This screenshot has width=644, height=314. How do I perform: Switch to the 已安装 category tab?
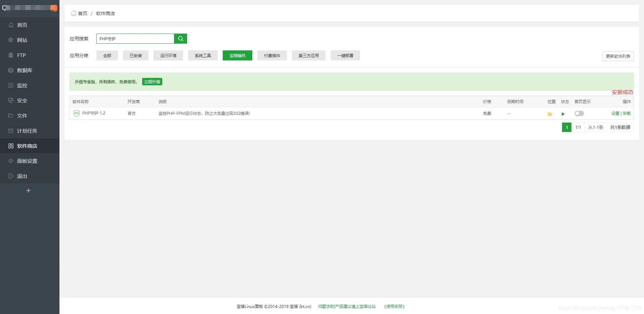[x=135, y=55]
